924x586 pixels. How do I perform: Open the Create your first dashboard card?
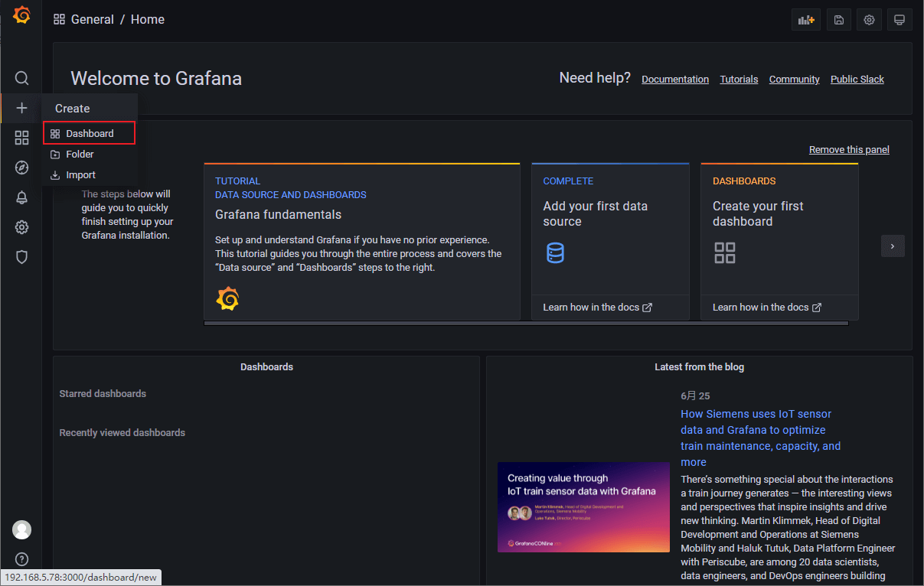(779, 241)
